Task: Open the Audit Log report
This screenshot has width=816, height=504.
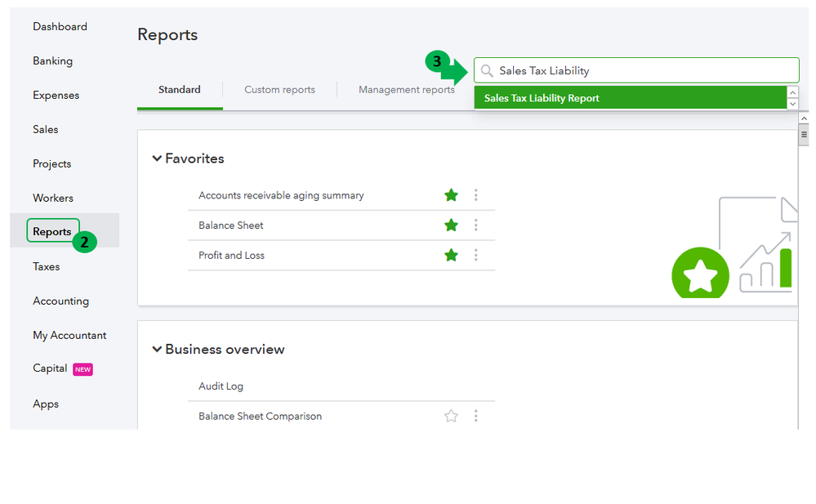Action: (x=221, y=386)
